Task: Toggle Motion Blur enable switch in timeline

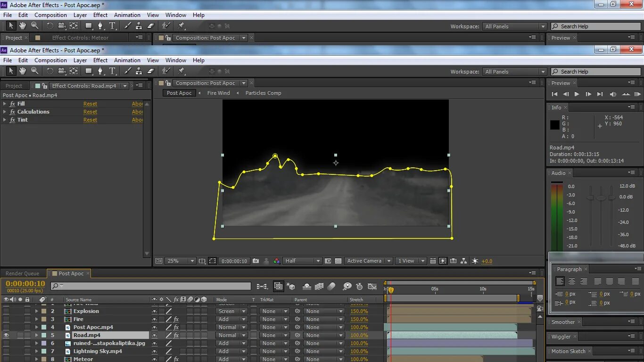Action: [331, 286]
